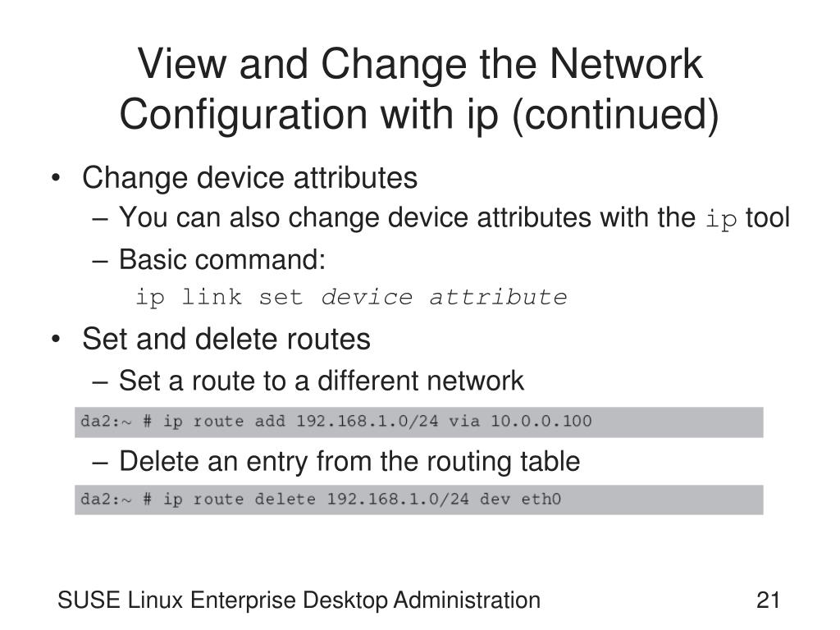This screenshot has width=840, height=630.
Task: Select the italic word 'device' in the command
Action: point(367,297)
